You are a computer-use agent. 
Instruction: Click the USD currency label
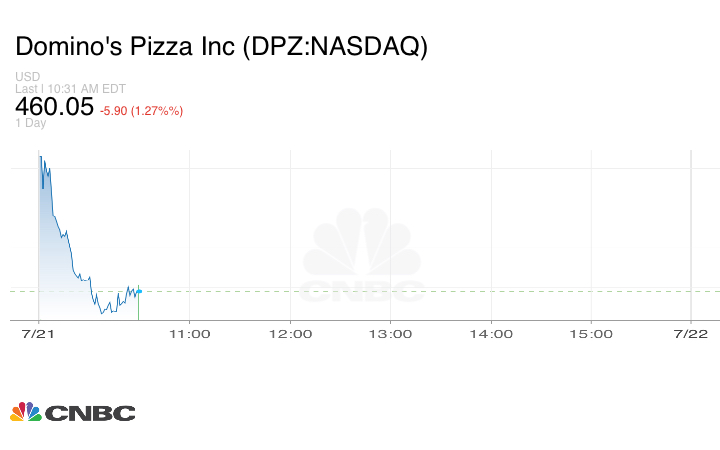coord(26,77)
